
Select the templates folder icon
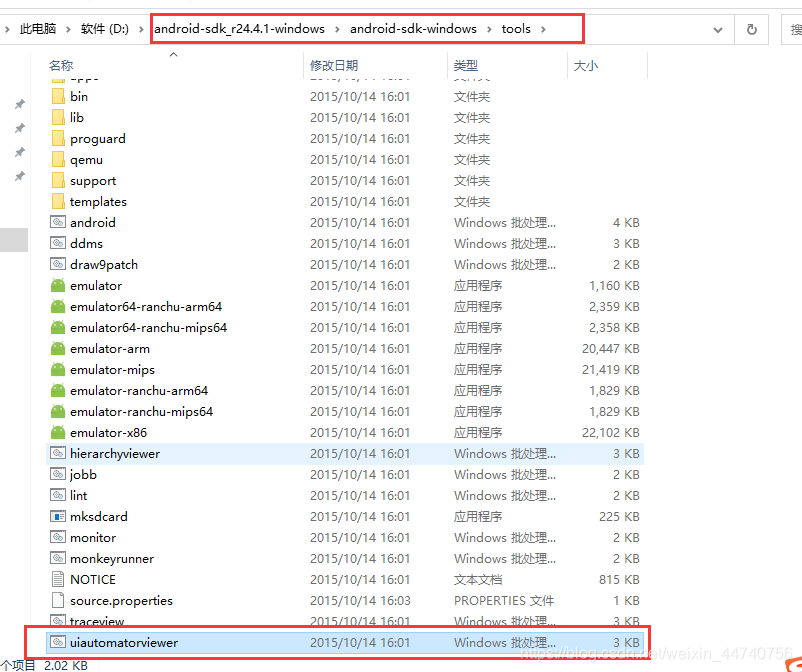point(58,201)
